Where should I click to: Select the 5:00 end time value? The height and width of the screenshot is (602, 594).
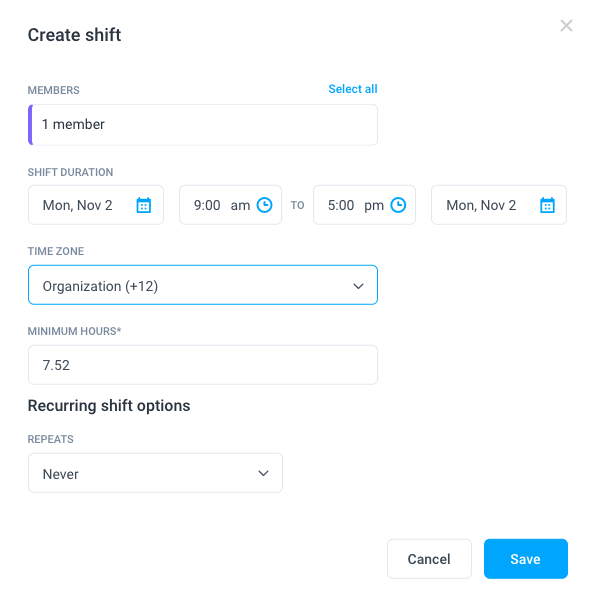[x=341, y=205]
